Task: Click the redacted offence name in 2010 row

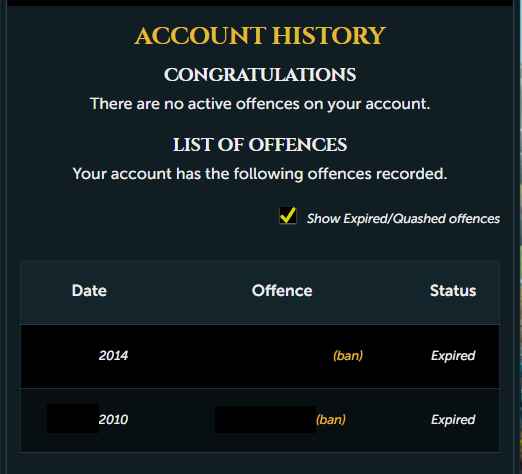Action: [265, 419]
